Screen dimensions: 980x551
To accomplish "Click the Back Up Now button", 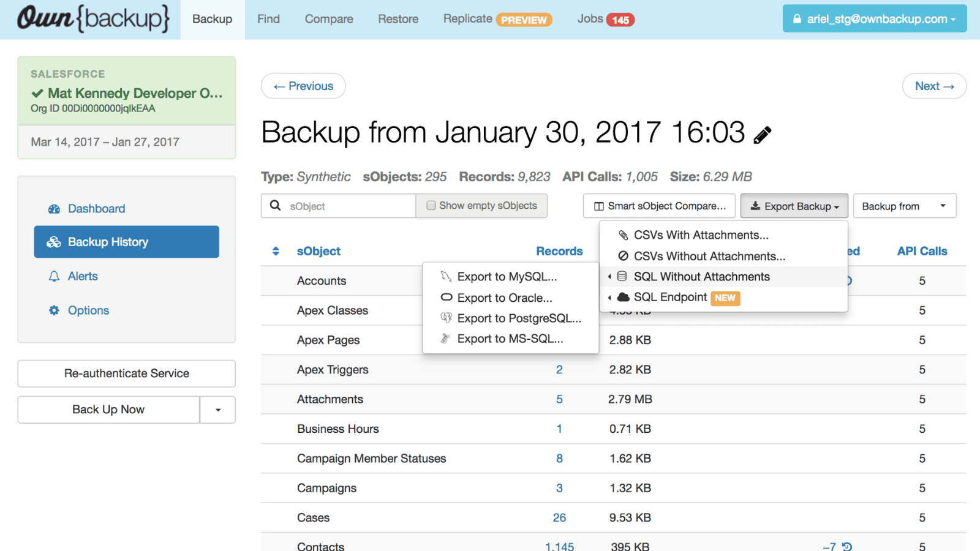I will pos(108,410).
